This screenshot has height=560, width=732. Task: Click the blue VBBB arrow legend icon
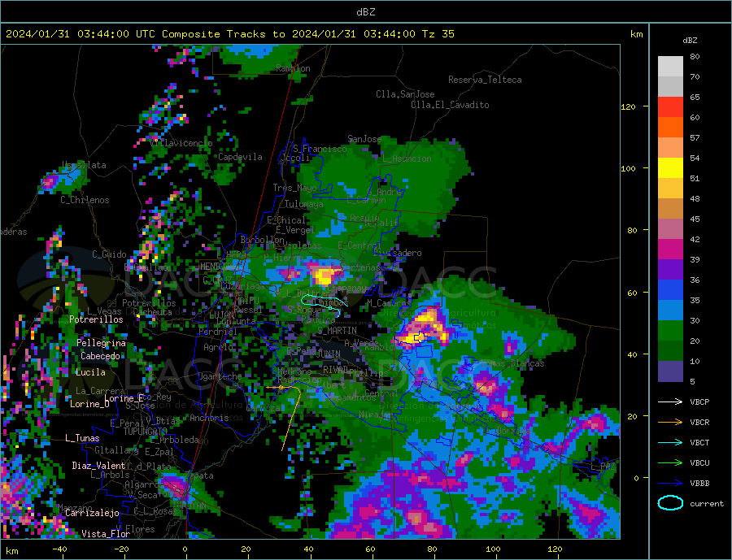[x=670, y=483]
